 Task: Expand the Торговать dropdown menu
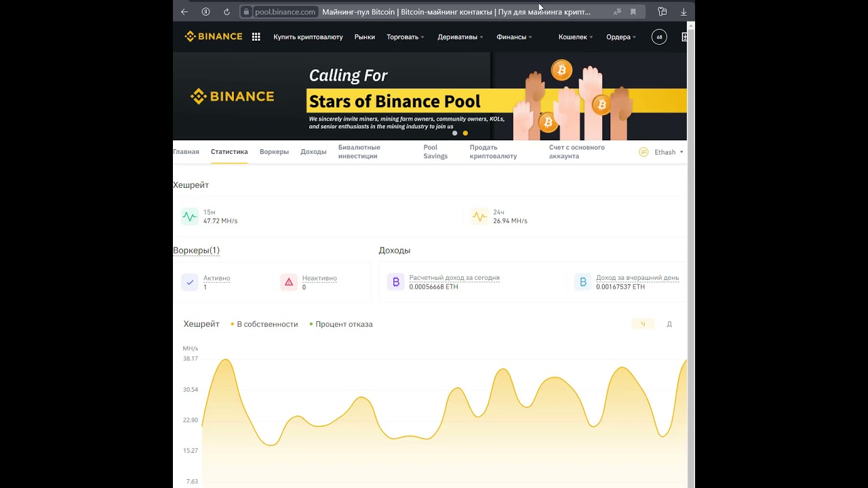point(406,37)
